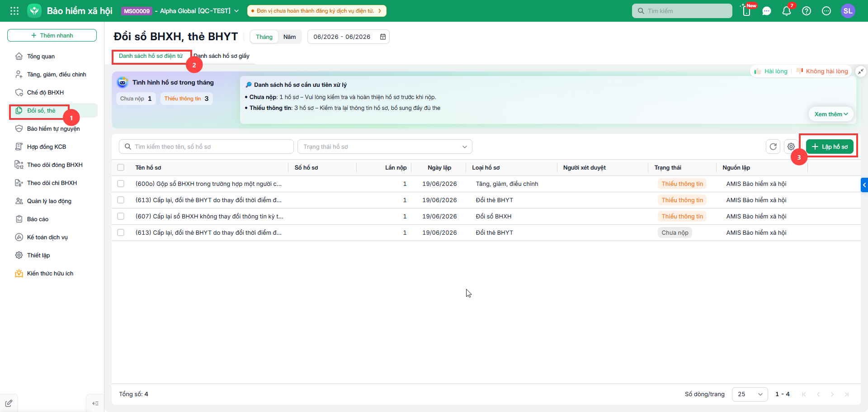This screenshot has height=412, width=868.
Task: Filter by the Thiếu thông tin 3 chip
Action: click(187, 99)
